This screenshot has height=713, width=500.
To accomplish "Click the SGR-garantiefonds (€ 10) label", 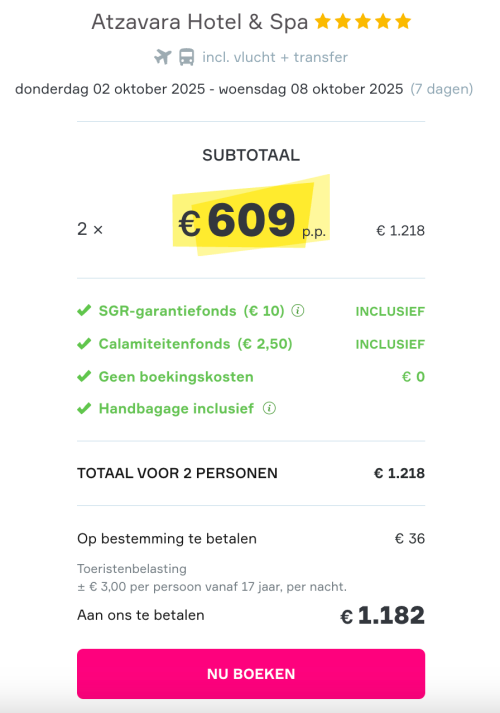I will pos(191,311).
